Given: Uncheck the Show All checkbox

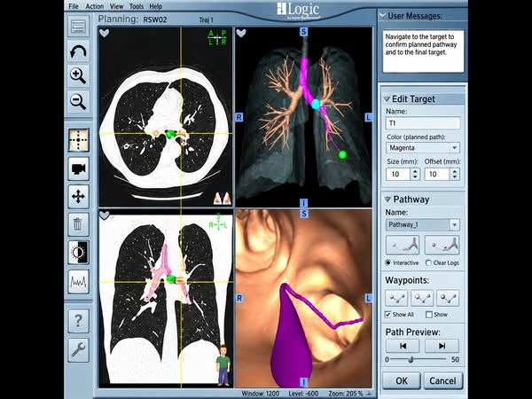Looking at the screenshot, I should [388, 315].
